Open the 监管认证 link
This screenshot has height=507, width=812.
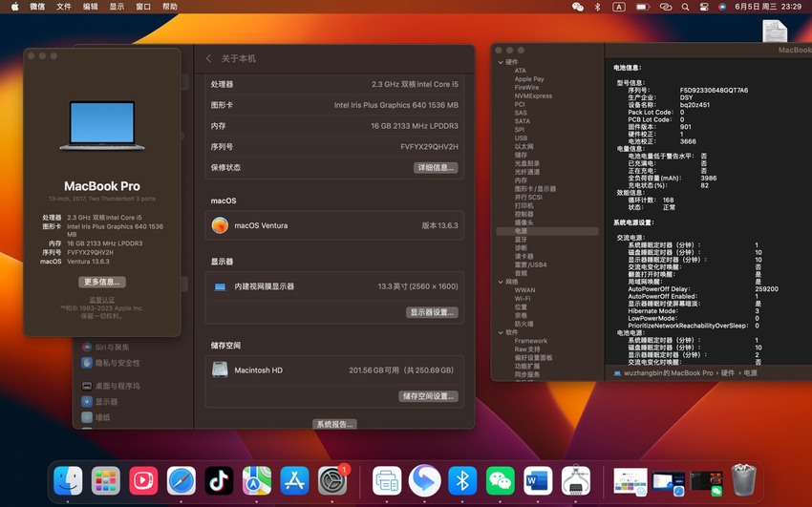(x=102, y=300)
